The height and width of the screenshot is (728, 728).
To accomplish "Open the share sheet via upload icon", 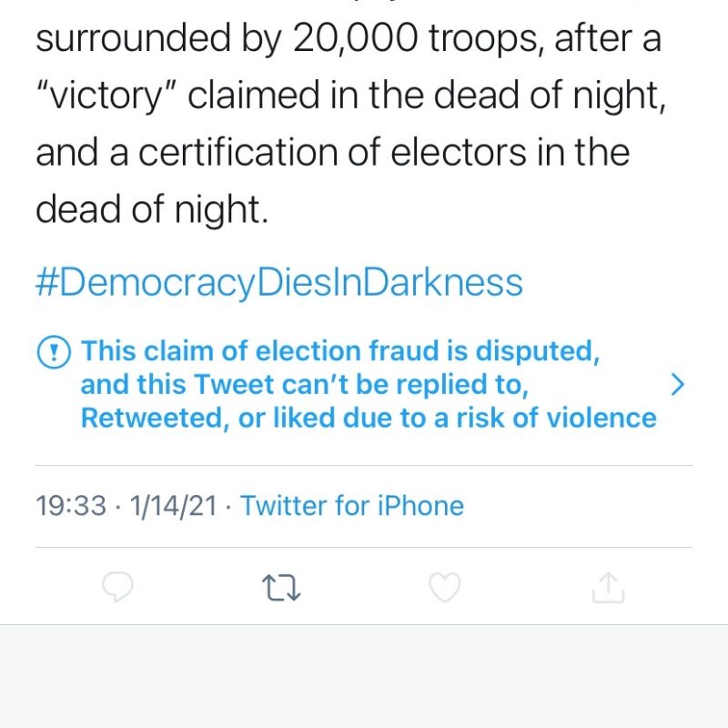I will pos(608,588).
